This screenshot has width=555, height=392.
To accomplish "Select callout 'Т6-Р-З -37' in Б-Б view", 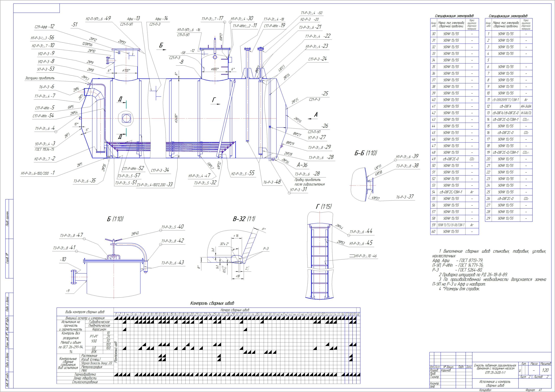I will (x=405, y=197).
